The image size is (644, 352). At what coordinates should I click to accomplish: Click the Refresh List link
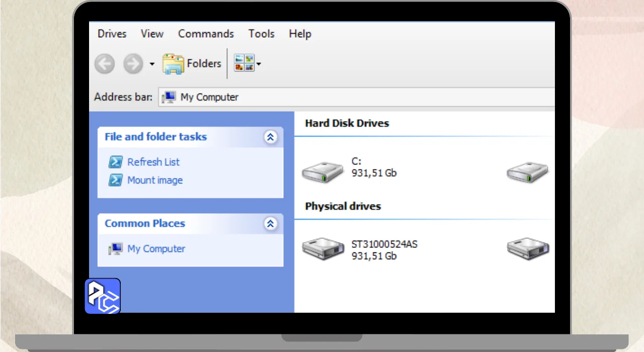153,162
